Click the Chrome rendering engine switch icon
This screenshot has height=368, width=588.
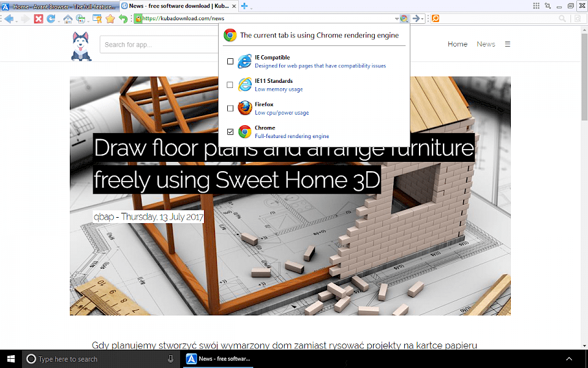pyautogui.click(x=404, y=18)
